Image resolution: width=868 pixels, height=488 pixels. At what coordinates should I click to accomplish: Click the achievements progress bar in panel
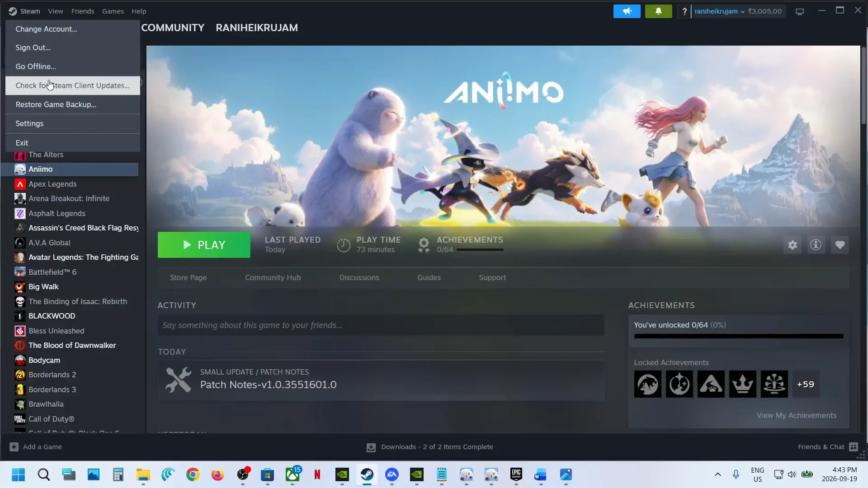click(738, 336)
